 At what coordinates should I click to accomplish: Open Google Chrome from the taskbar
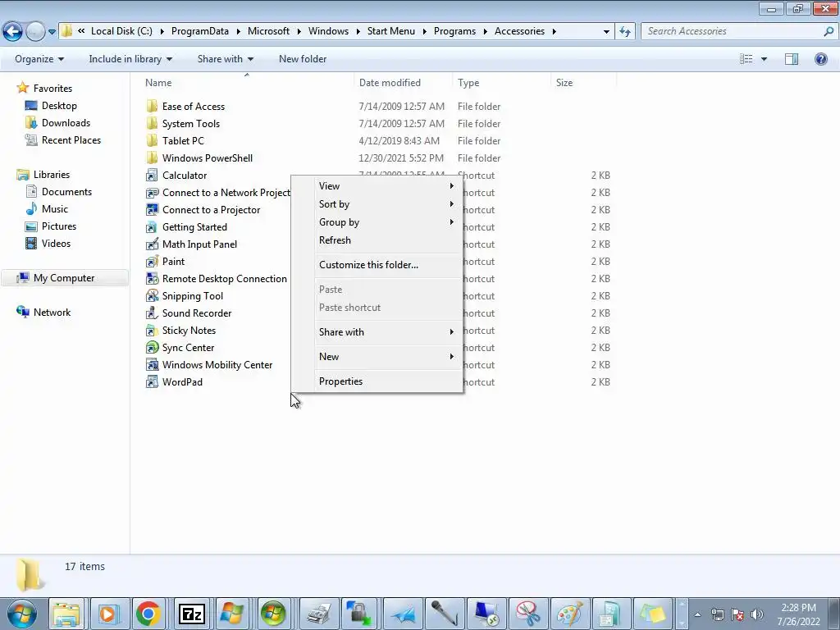(148, 614)
